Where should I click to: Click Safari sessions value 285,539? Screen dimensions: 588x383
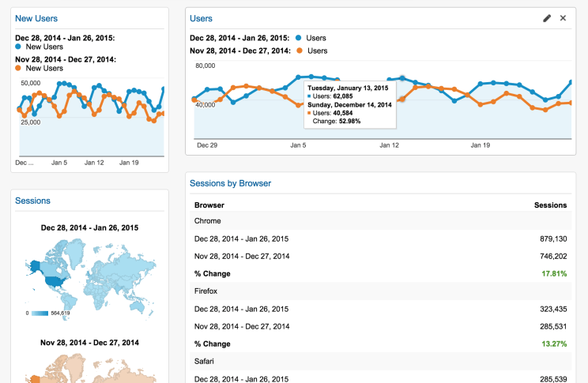click(x=553, y=379)
